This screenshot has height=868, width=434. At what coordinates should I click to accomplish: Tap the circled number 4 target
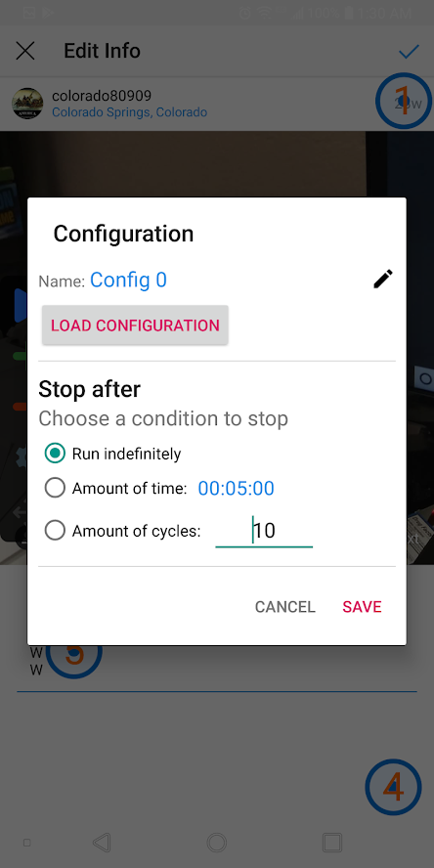tap(394, 787)
